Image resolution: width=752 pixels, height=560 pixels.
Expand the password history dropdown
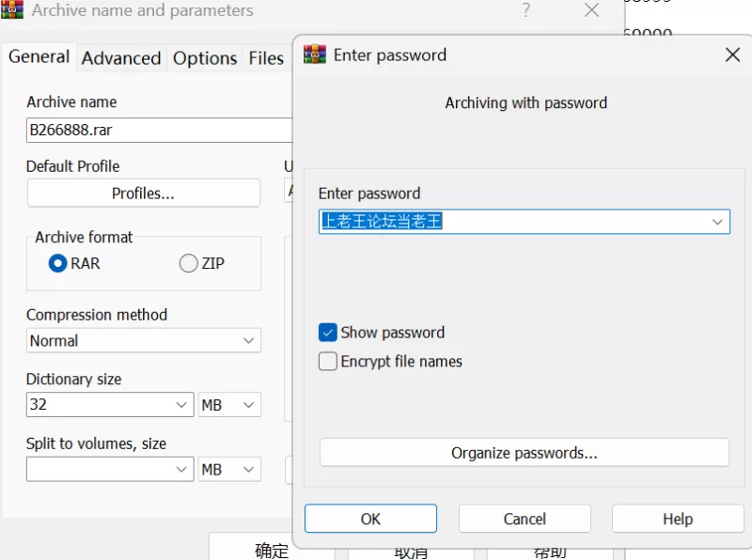(x=717, y=222)
